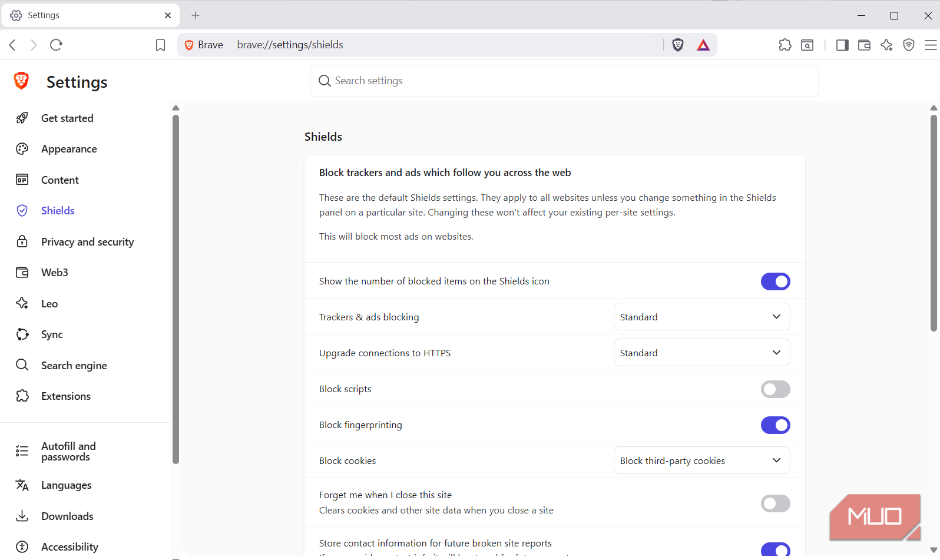Click the Brave Shields lion icon in address bar
940x560 pixels.
tap(678, 45)
